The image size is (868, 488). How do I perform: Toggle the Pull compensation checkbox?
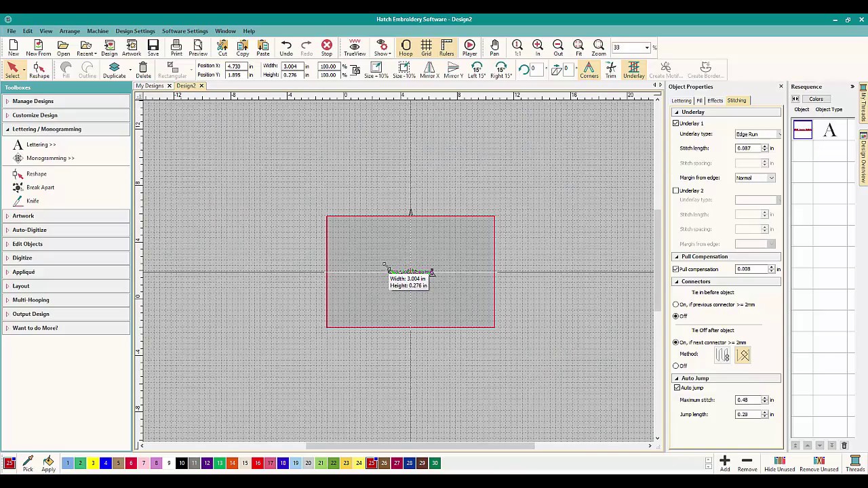(676, 269)
